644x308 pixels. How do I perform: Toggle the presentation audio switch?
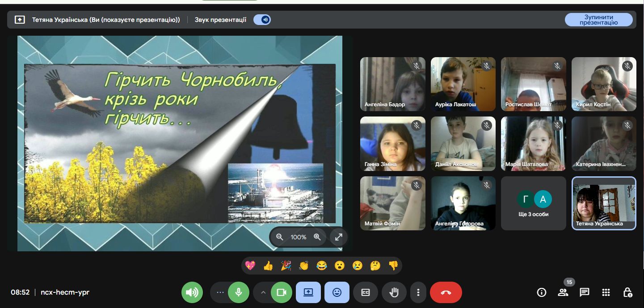pyautogui.click(x=262, y=20)
